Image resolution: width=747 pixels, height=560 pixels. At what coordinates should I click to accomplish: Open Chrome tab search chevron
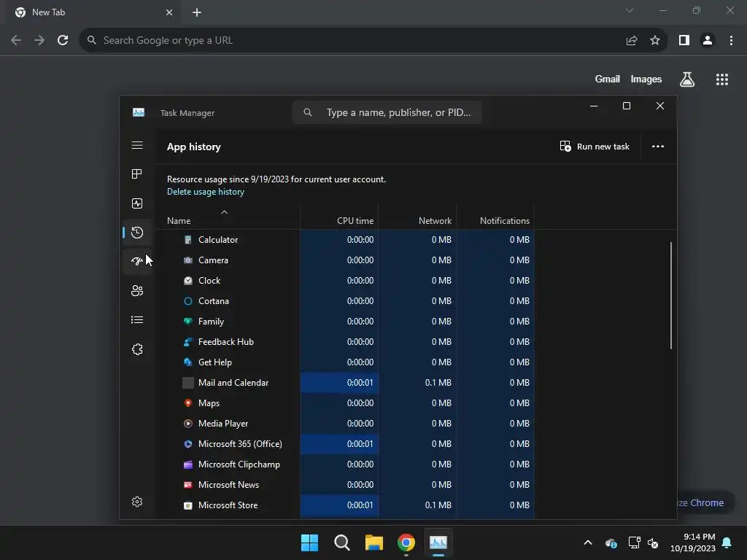630,10
